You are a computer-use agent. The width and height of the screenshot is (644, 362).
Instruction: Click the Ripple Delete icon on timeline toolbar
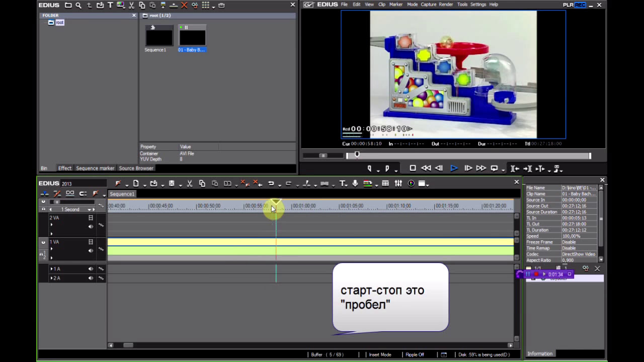point(257,184)
